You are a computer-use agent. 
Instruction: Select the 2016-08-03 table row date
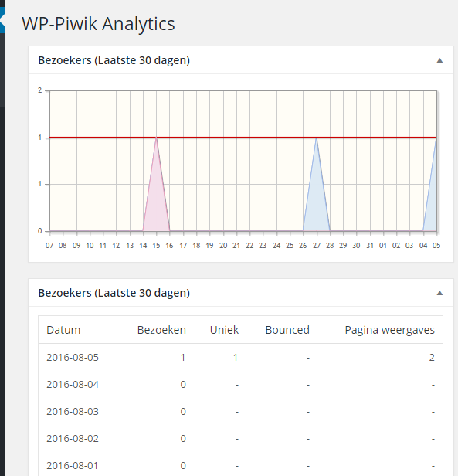(x=73, y=412)
